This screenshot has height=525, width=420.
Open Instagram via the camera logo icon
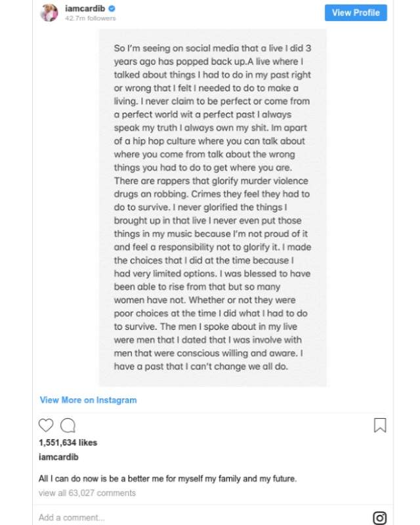pyautogui.click(x=379, y=518)
